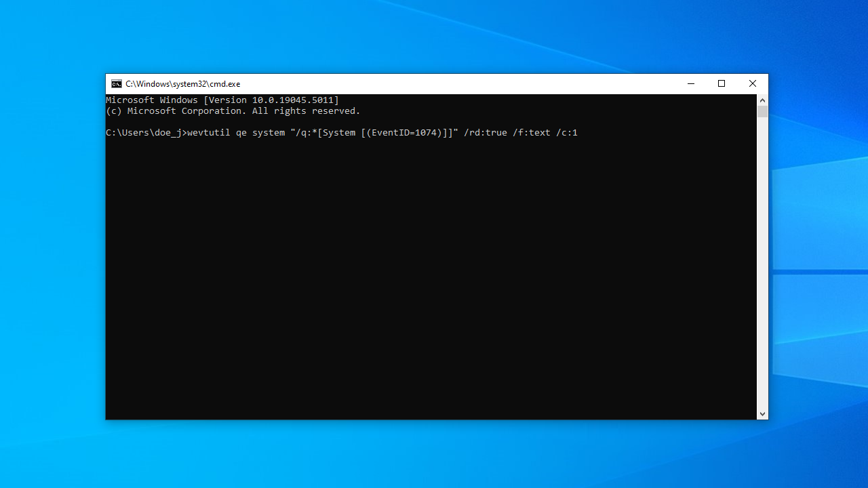Click the /c:1 option text
This screenshot has width=868, height=488.
[x=567, y=133]
